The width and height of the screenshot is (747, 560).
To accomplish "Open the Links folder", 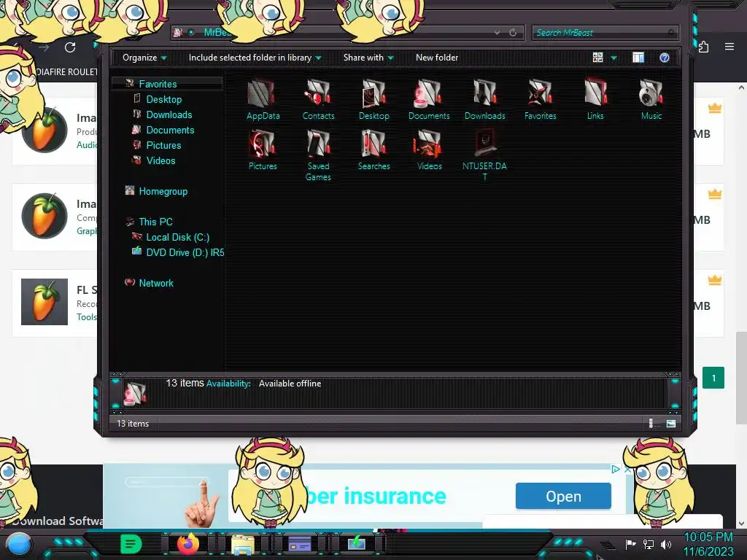I will [x=595, y=99].
